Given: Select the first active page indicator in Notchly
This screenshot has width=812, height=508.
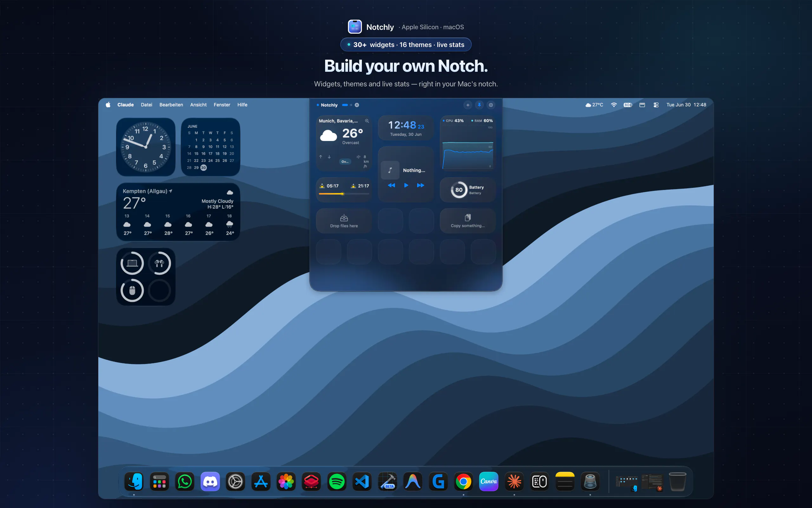Looking at the screenshot, I should [345, 105].
